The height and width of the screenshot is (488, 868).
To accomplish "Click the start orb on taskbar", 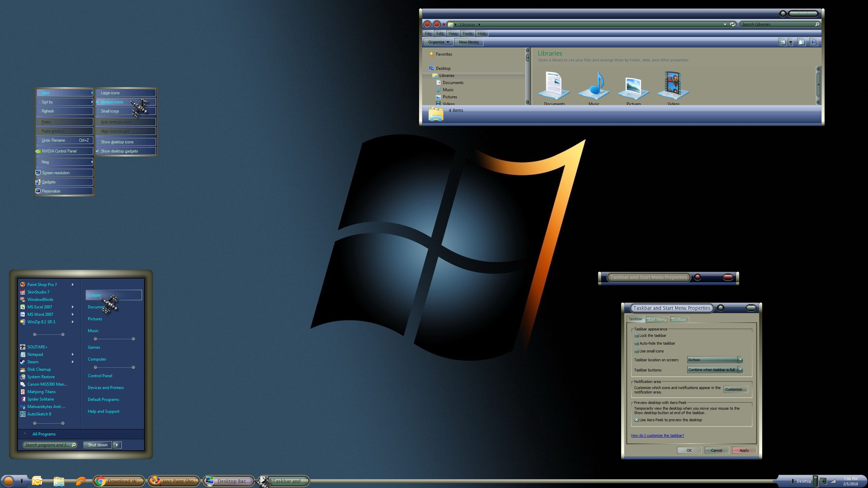I will coord(9,481).
